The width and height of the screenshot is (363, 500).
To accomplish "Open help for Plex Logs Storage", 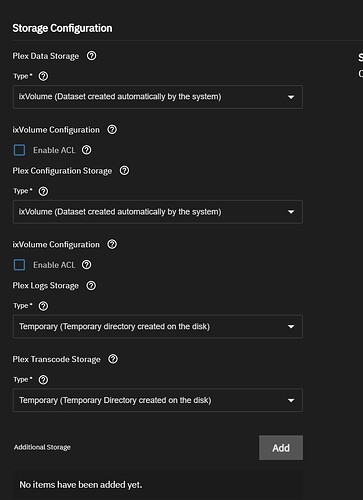I will [91, 286].
